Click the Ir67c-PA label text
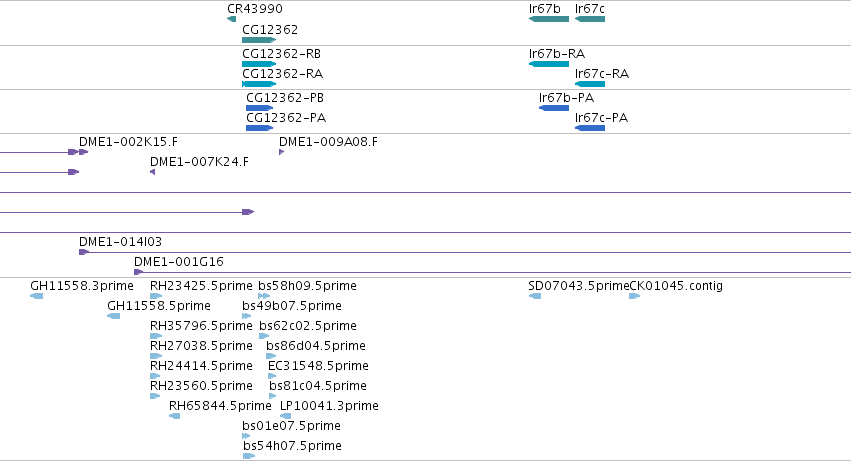 [601, 118]
